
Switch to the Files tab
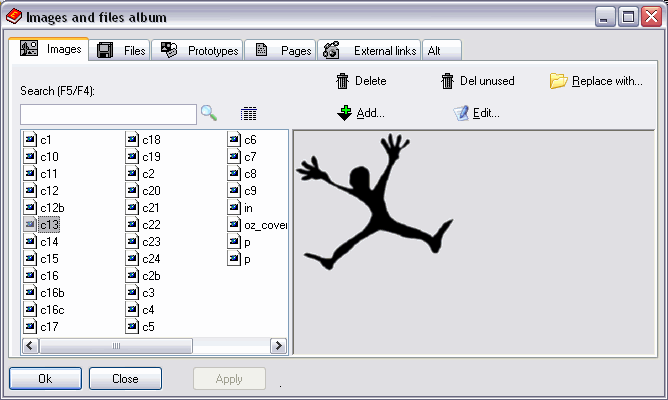121,50
